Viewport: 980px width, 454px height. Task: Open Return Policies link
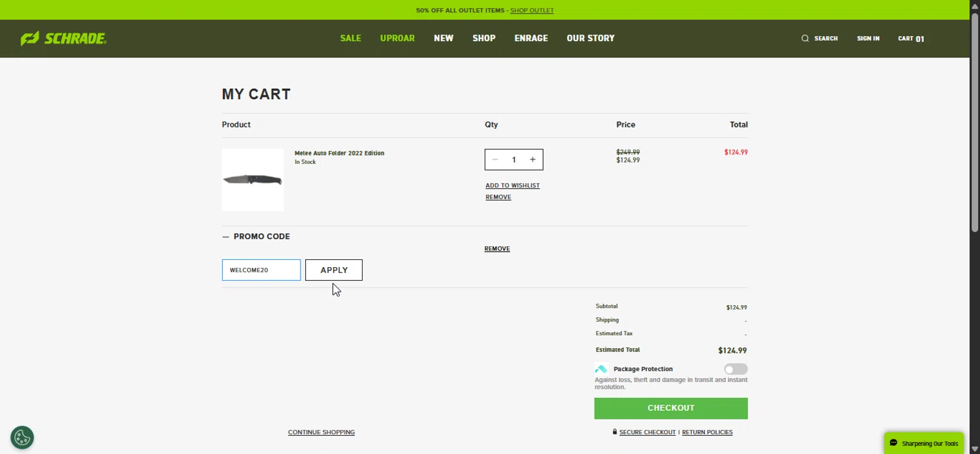[708, 432]
